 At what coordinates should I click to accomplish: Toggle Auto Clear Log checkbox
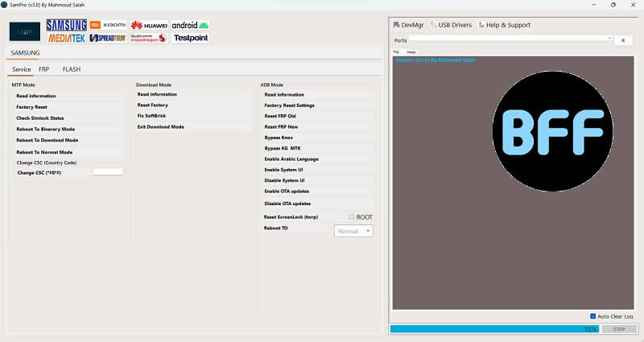coord(592,316)
